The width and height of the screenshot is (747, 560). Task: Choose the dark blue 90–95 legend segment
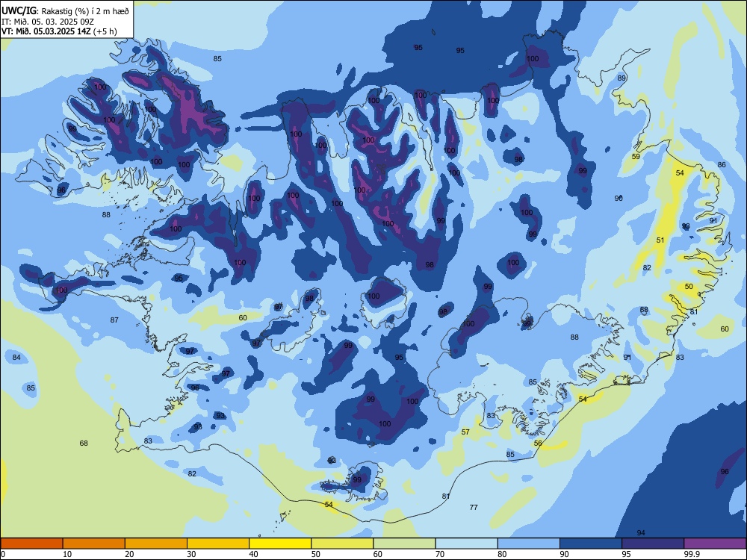(591, 544)
